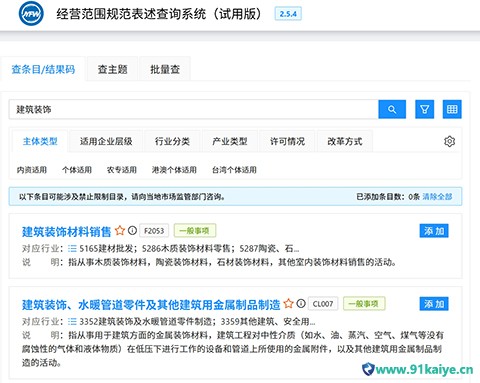This screenshot has width=480, height=383.
Task: Expand industry list icon for CL007 entry
Action: 72,322
